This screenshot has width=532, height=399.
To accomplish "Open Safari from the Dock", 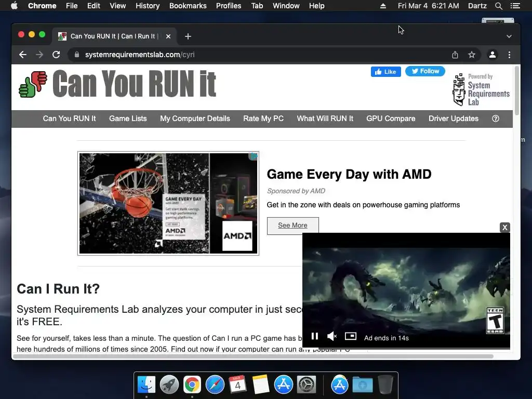I will (215, 385).
